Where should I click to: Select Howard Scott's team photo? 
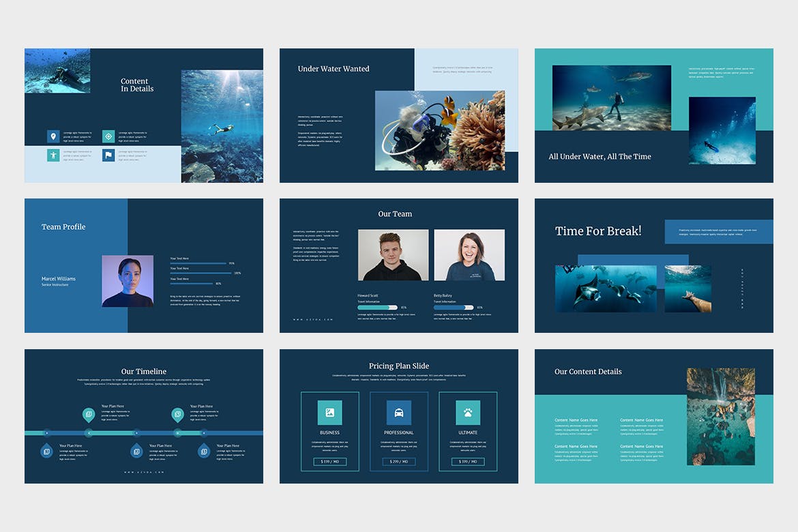394,255
